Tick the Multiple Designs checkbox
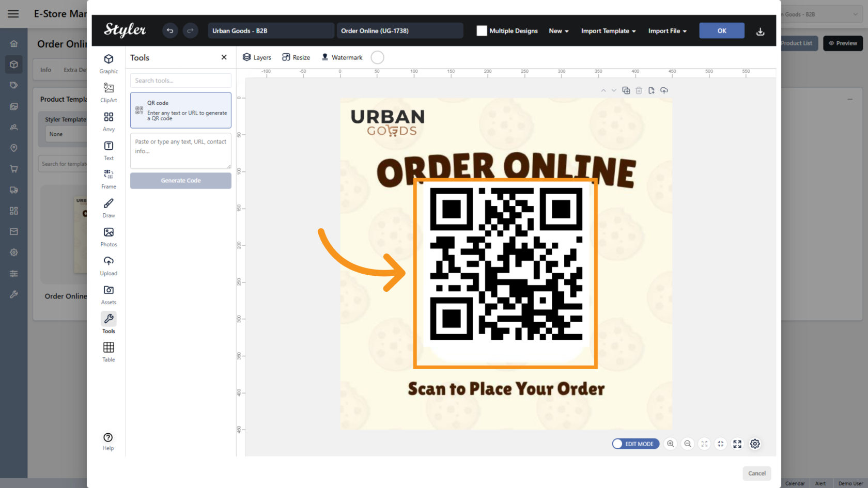868x488 pixels. click(x=482, y=31)
